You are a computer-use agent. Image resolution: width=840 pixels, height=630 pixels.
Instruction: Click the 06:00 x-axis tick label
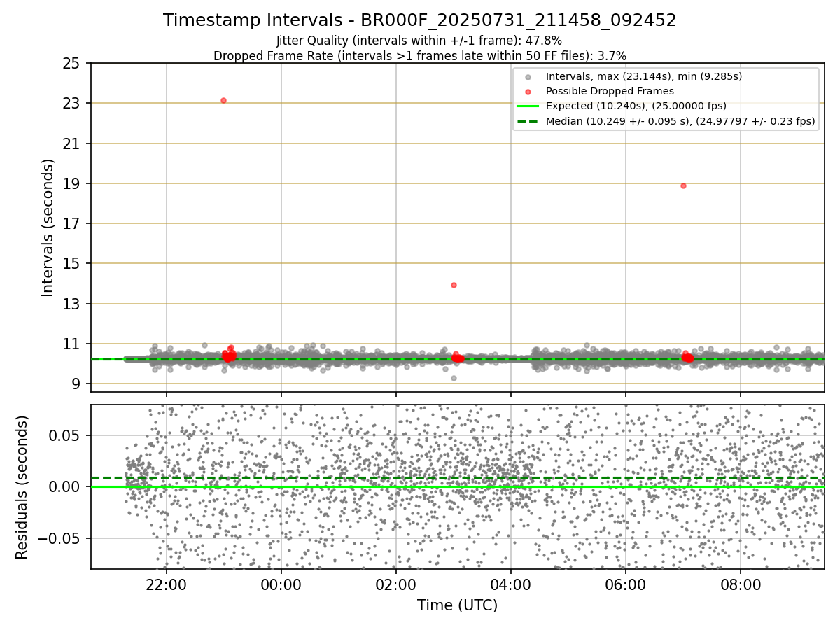(x=625, y=584)
